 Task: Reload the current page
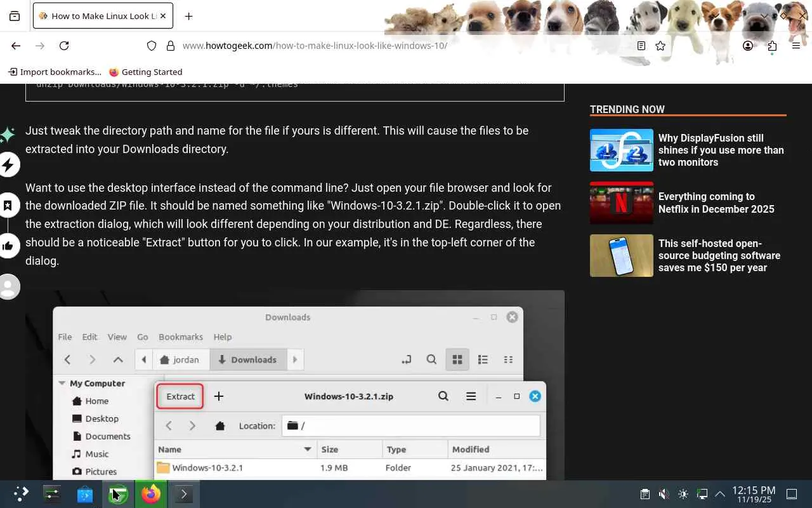point(64,46)
